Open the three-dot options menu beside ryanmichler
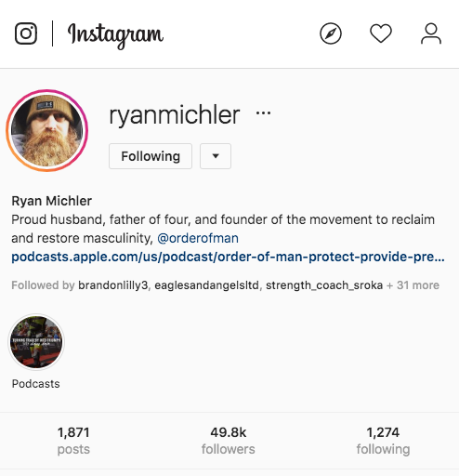Screen dimensions: 459x476 pos(263,113)
